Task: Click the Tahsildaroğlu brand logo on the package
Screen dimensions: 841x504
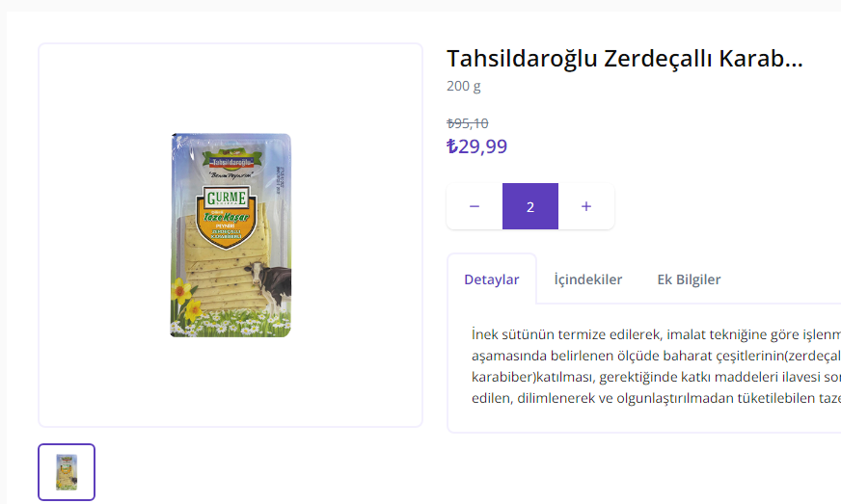Action: tap(231, 160)
